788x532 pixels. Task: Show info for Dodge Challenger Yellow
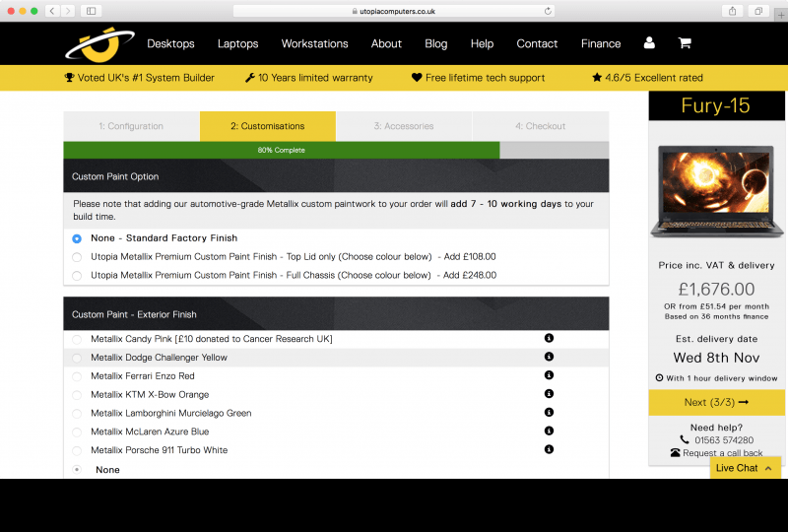tap(549, 357)
